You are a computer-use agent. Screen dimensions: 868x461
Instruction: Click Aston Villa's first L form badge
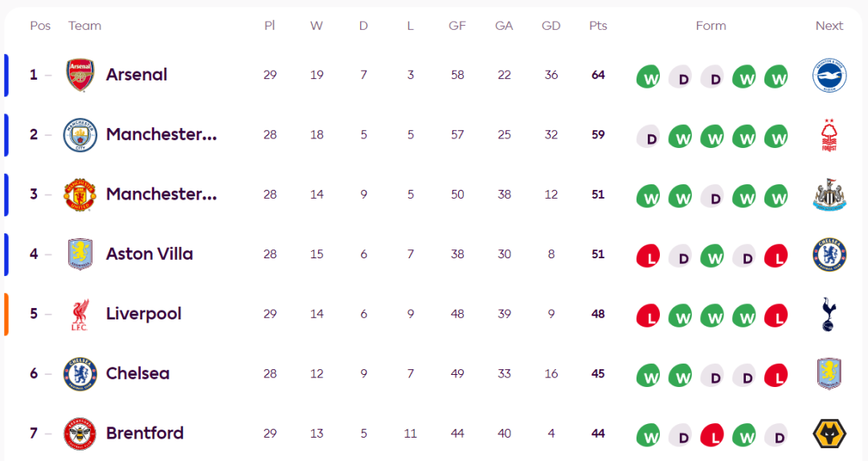[648, 257]
